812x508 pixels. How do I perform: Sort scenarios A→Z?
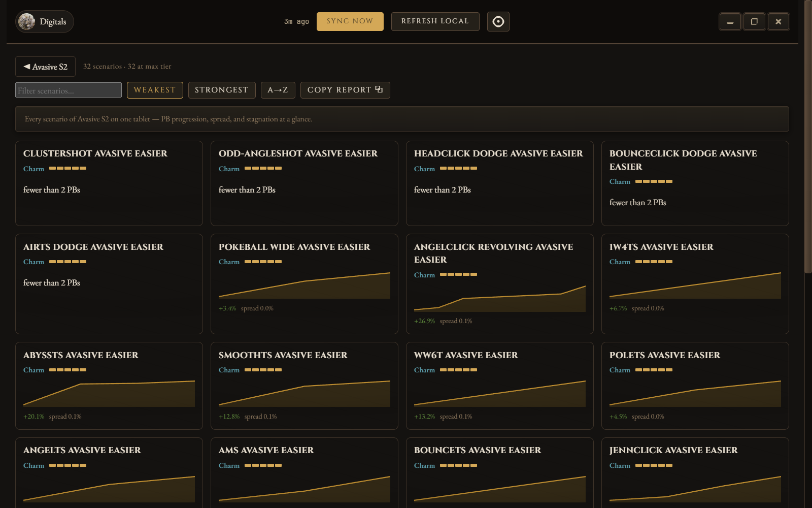(278, 90)
